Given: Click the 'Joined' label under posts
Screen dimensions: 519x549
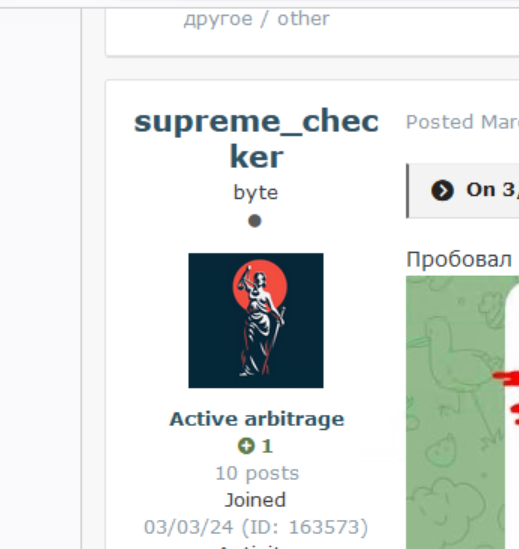Looking at the screenshot, I should click(x=255, y=500).
